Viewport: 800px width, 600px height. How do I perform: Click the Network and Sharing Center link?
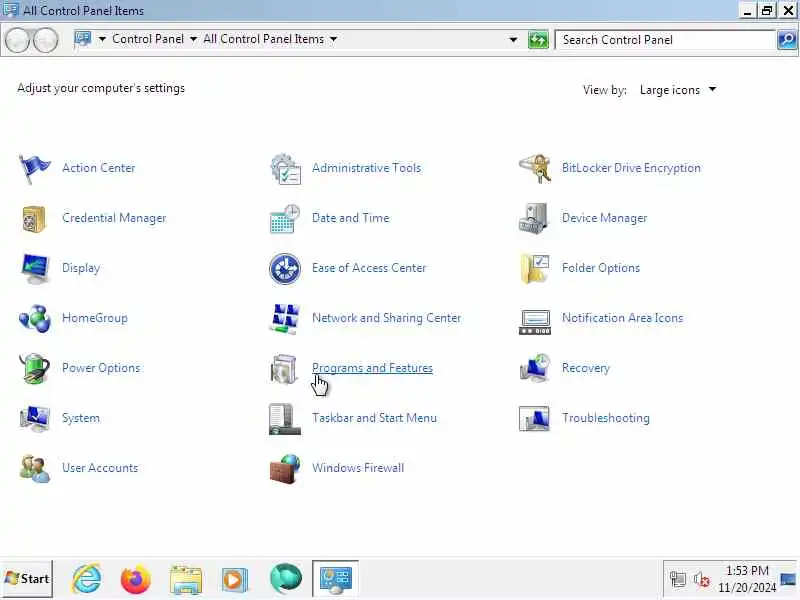(x=386, y=318)
